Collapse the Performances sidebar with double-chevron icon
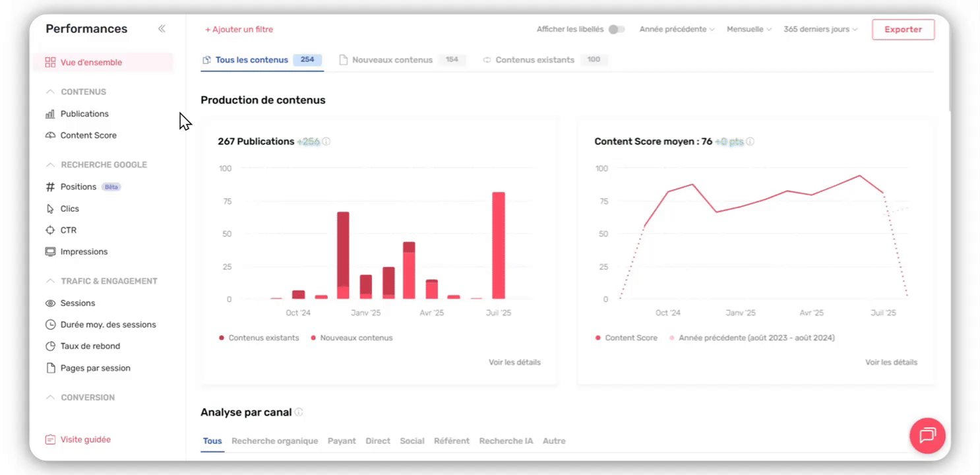The image size is (980, 475). (x=162, y=29)
